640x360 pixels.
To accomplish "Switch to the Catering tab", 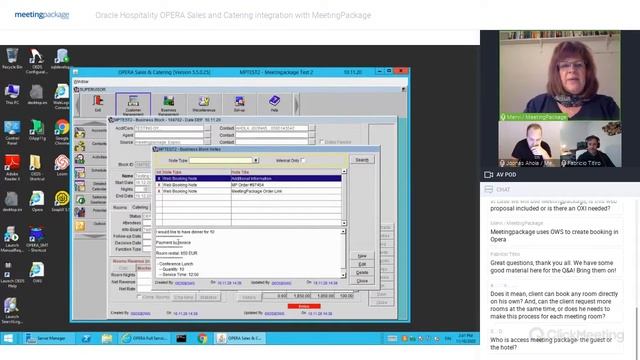I will [140, 207].
